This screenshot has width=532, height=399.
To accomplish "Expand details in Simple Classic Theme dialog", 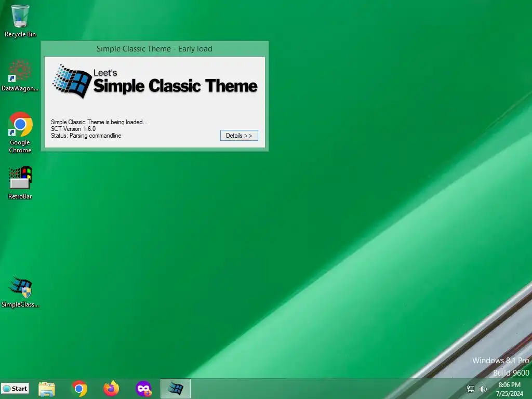I will [x=239, y=136].
